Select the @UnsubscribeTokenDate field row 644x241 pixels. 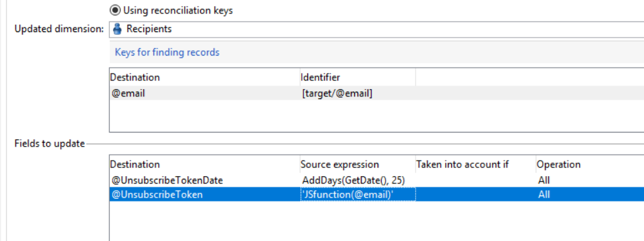coord(376,180)
